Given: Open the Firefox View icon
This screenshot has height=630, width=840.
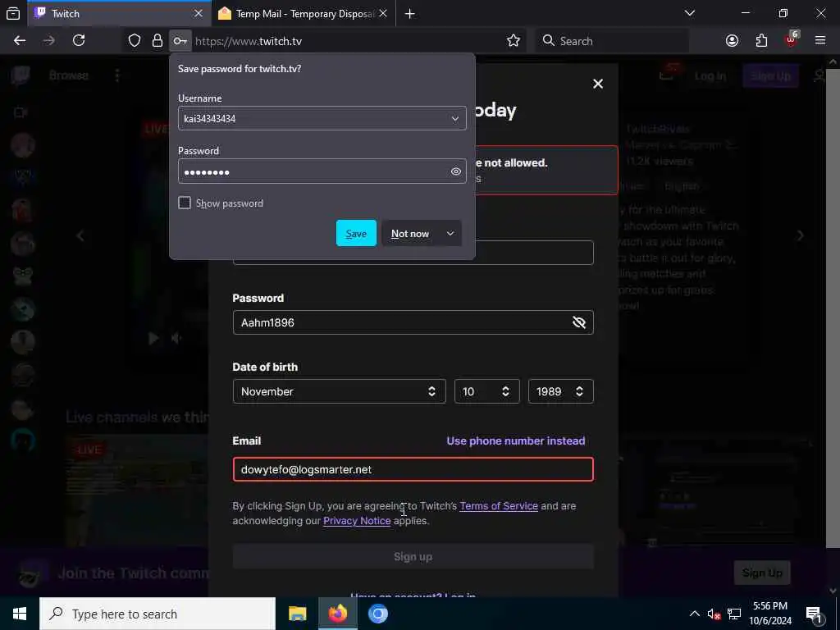Looking at the screenshot, I should tap(13, 14).
